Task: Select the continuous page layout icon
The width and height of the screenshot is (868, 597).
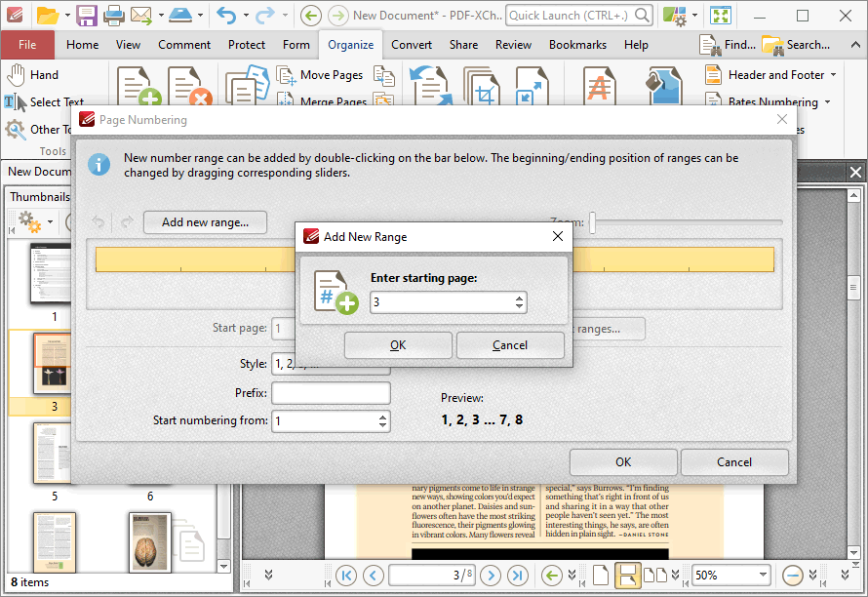Action: 628,576
